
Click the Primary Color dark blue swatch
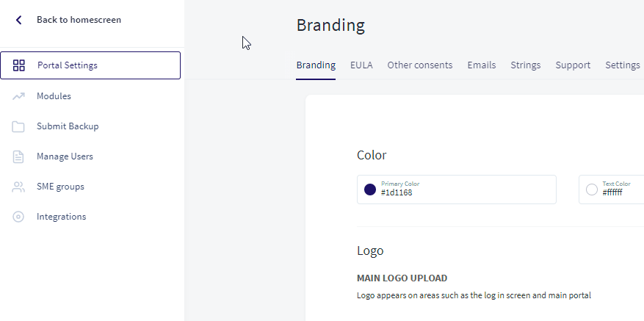[x=370, y=190]
